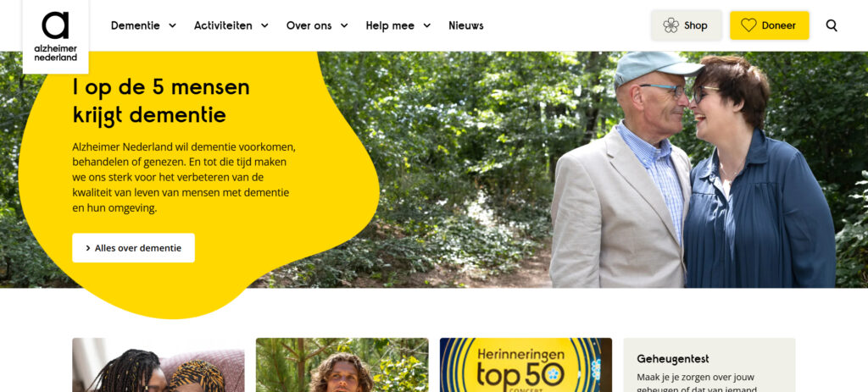Open the Geheugentest card heading

point(672,359)
